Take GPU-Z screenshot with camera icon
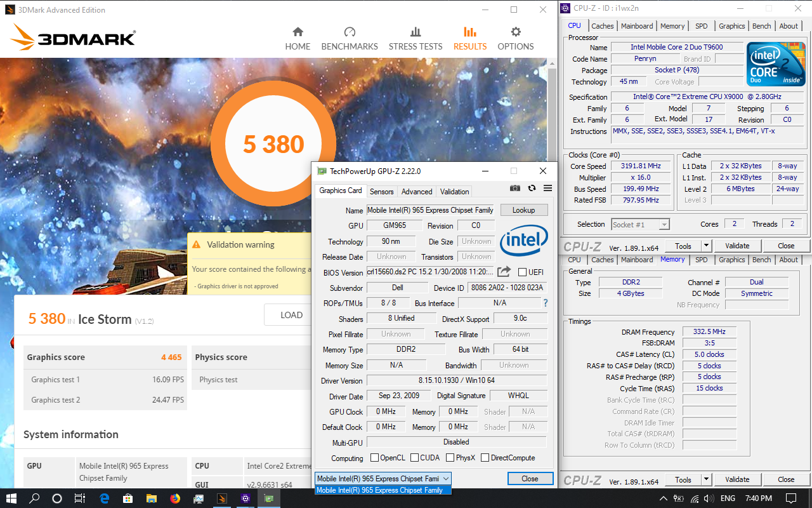Image resolution: width=812 pixels, height=508 pixels. click(x=515, y=189)
